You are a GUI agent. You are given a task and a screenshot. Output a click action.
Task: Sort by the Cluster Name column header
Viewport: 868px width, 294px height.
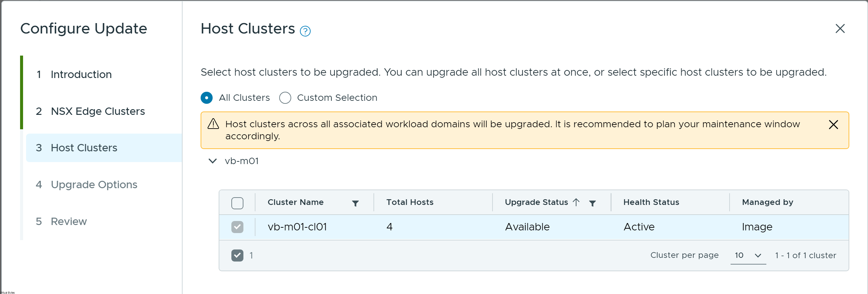tap(296, 202)
